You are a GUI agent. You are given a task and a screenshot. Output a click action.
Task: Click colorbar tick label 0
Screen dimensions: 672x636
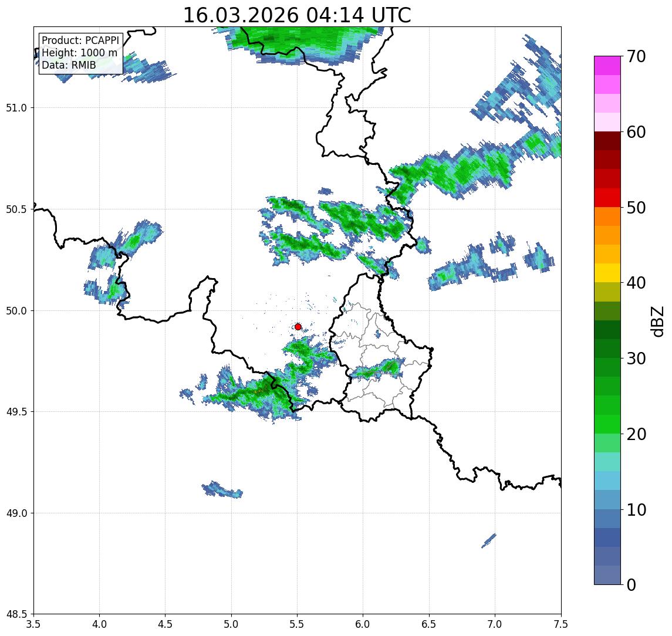pos(632,584)
